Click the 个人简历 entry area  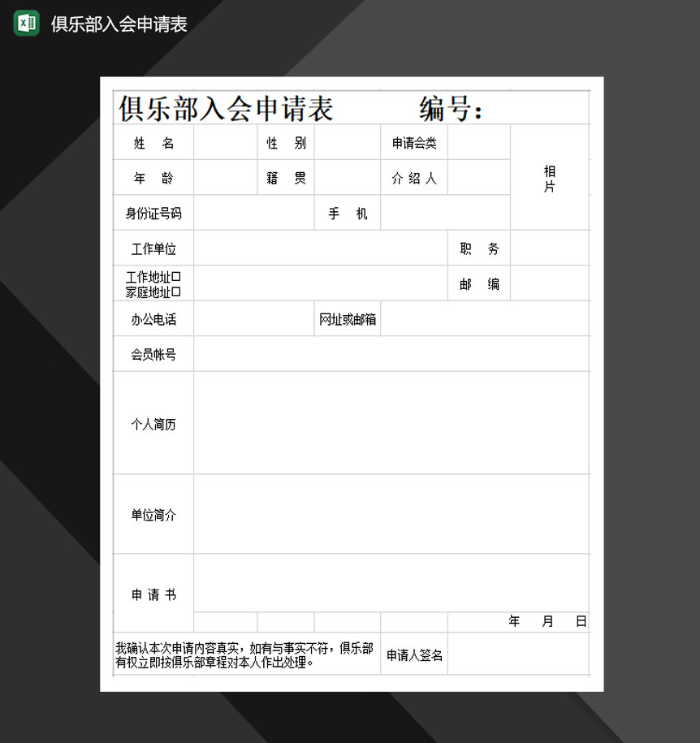click(390, 422)
